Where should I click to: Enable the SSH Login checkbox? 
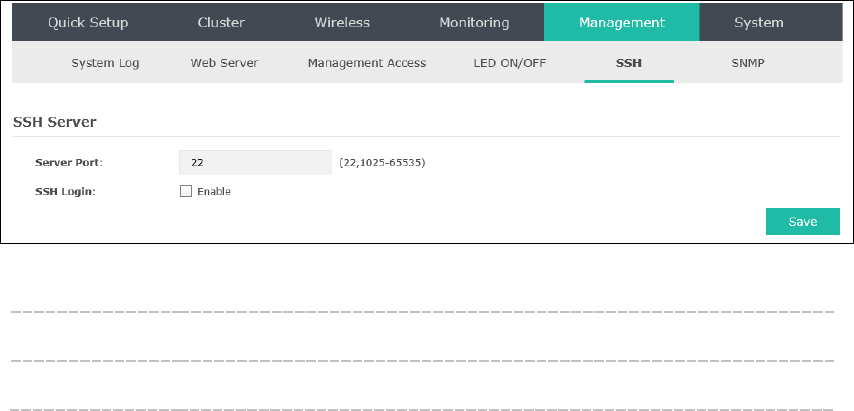(x=186, y=191)
